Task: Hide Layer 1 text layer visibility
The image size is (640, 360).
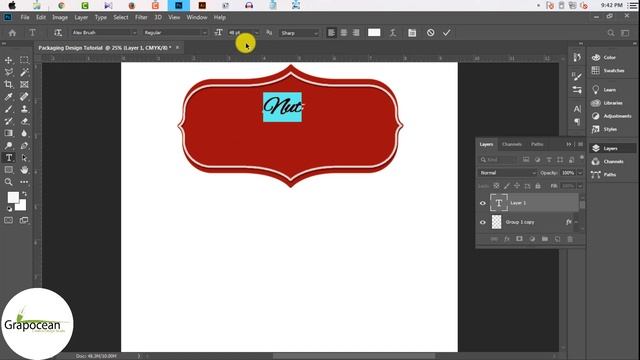Action: click(483, 203)
